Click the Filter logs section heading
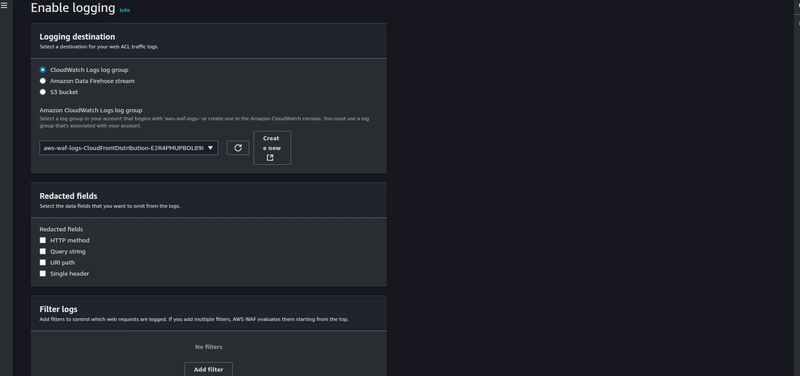 tap(58, 309)
